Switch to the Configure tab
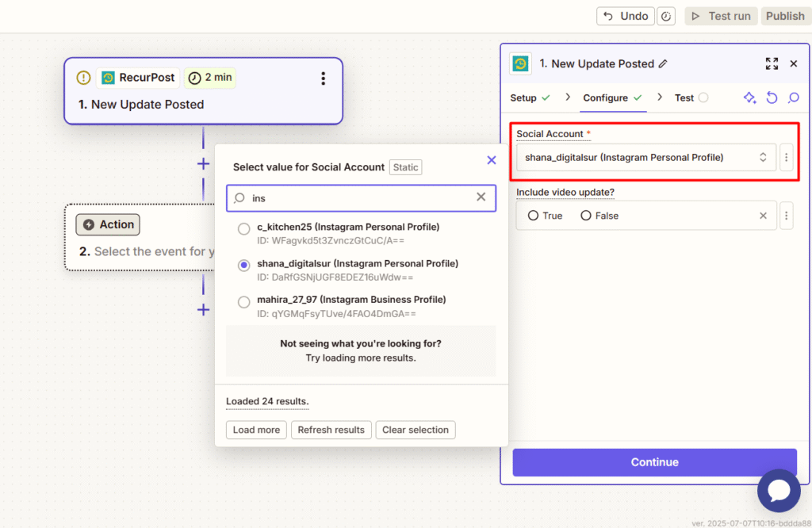This screenshot has height=528, width=812. coord(613,98)
